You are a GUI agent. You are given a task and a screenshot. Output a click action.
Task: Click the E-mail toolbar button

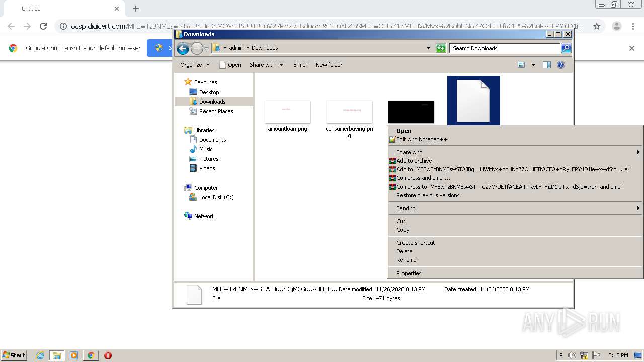pyautogui.click(x=300, y=65)
